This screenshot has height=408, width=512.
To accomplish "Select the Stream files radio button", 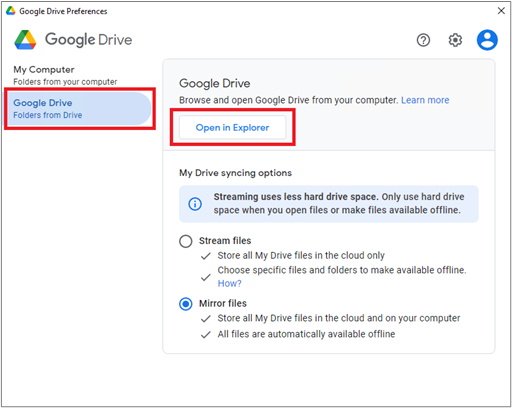I will 186,241.
